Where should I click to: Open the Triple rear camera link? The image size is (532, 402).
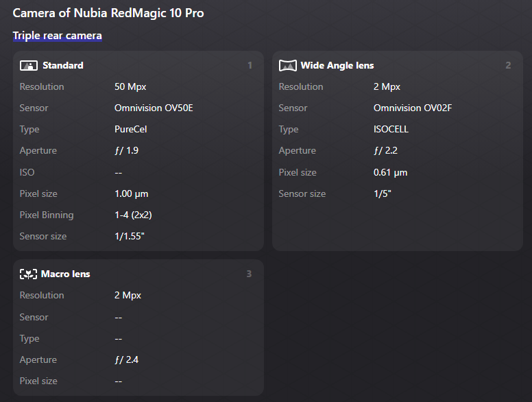[57, 36]
